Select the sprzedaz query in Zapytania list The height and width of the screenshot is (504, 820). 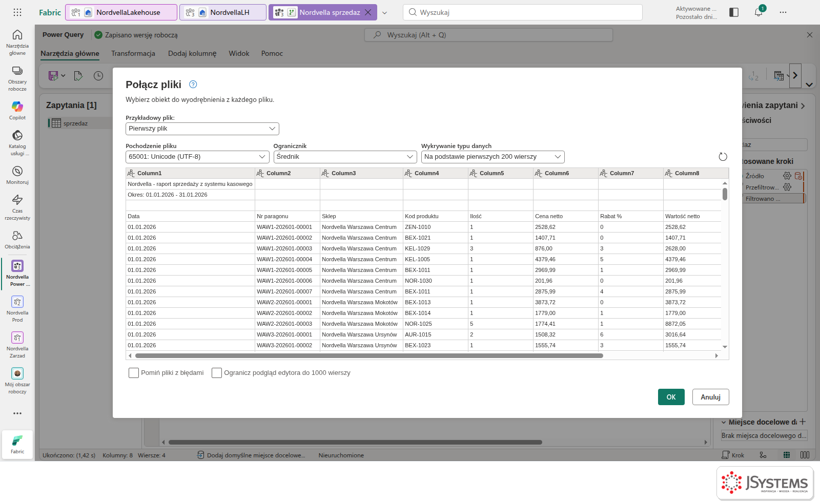75,123
